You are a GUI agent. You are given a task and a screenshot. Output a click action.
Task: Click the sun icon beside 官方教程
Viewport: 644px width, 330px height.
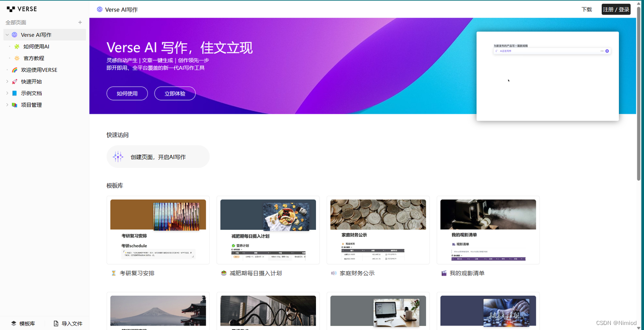[17, 58]
